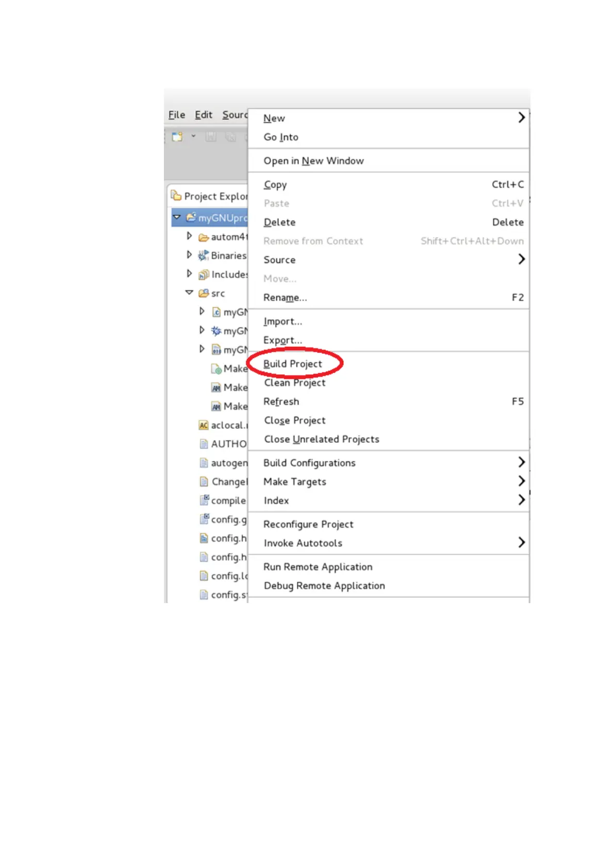614x868 pixels.
Task: Open Invoke Autotools submenu
Action: coord(389,543)
